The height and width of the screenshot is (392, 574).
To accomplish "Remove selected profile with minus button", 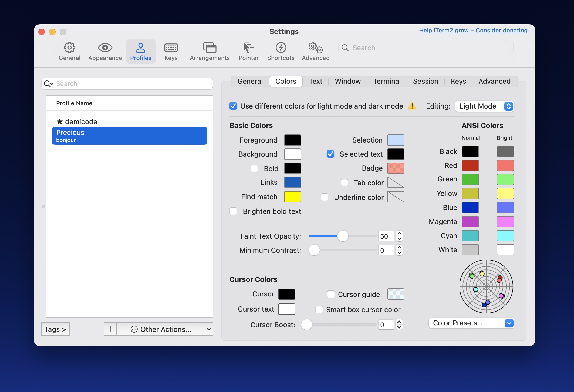I will (123, 329).
